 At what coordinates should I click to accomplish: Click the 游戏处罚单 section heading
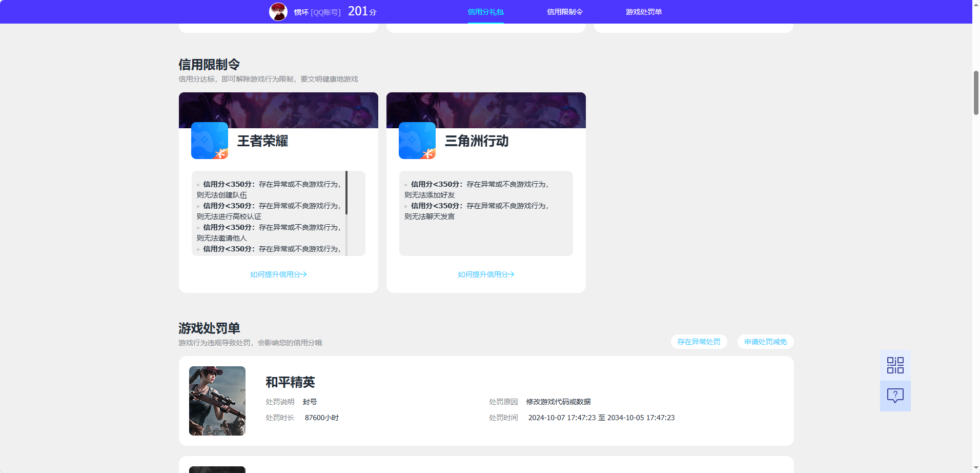pyautogui.click(x=209, y=328)
